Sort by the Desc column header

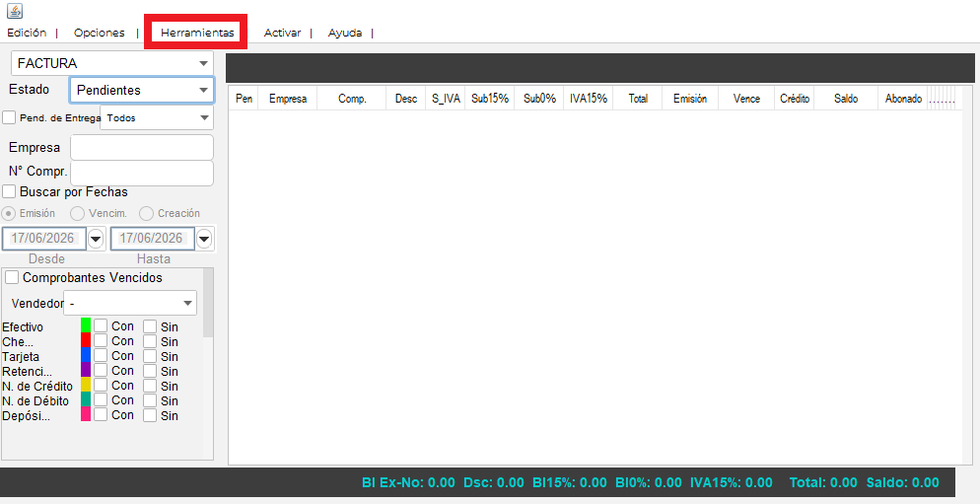tap(406, 99)
